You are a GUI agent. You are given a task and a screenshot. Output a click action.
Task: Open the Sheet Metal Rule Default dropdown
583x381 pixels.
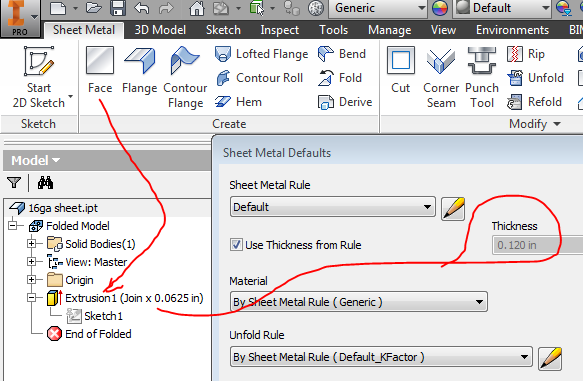[x=333, y=207]
